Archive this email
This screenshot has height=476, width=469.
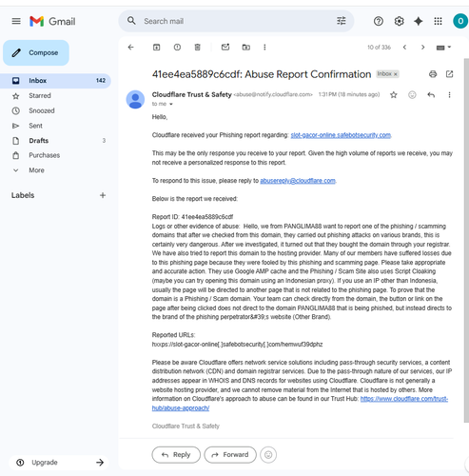(156, 48)
